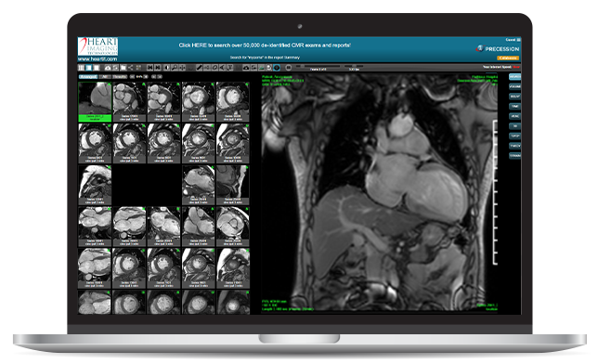Adjust the frame position slider
Screen dimensions: 598x364
318,66
